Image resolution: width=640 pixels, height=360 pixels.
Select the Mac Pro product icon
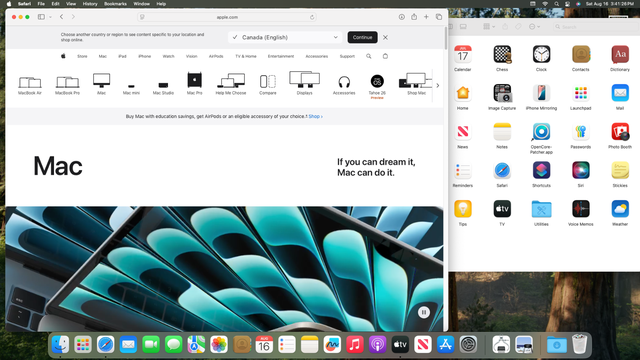click(194, 83)
